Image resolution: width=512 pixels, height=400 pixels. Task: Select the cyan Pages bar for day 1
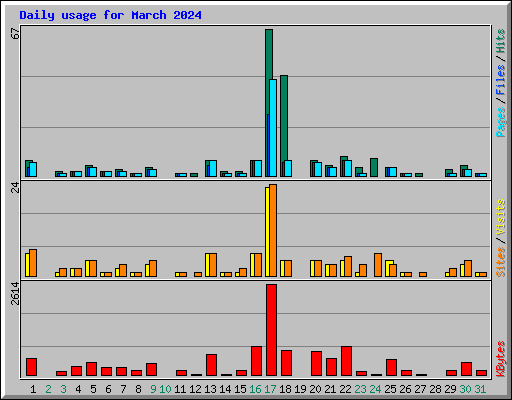coord(33,169)
